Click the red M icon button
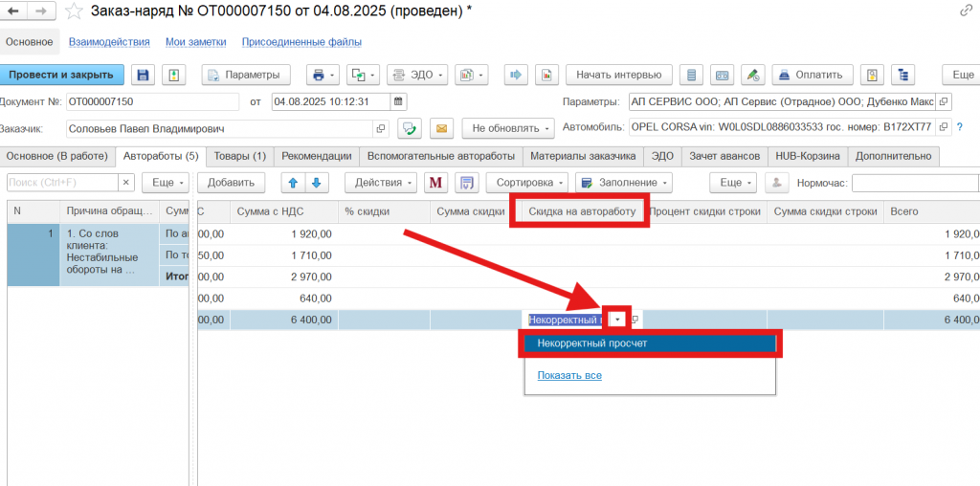The width and height of the screenshot is (980, 486). pos(435,183)
